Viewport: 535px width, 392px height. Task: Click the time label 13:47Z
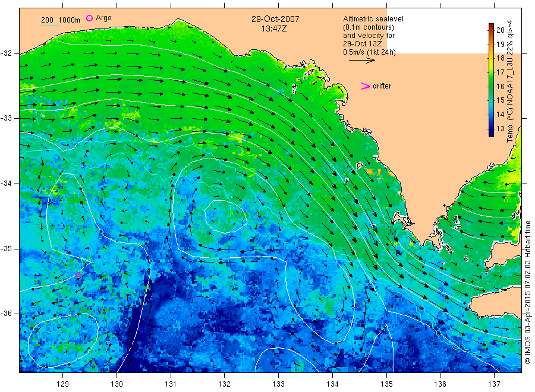[x=274, y=29]
